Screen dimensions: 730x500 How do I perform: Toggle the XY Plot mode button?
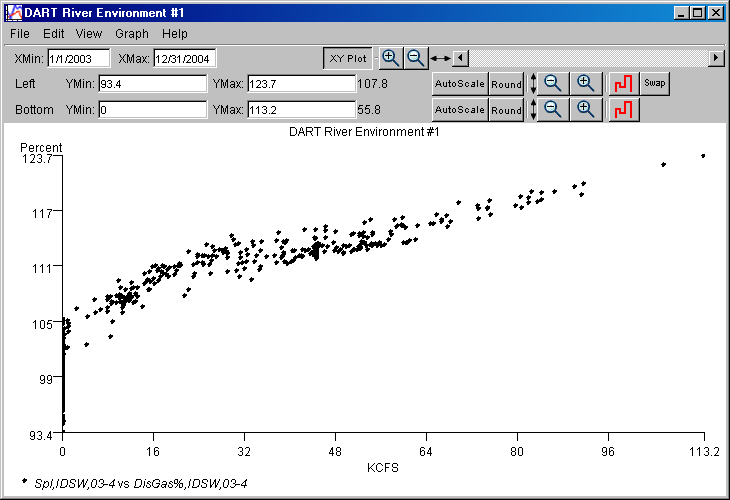click(349, 58)
